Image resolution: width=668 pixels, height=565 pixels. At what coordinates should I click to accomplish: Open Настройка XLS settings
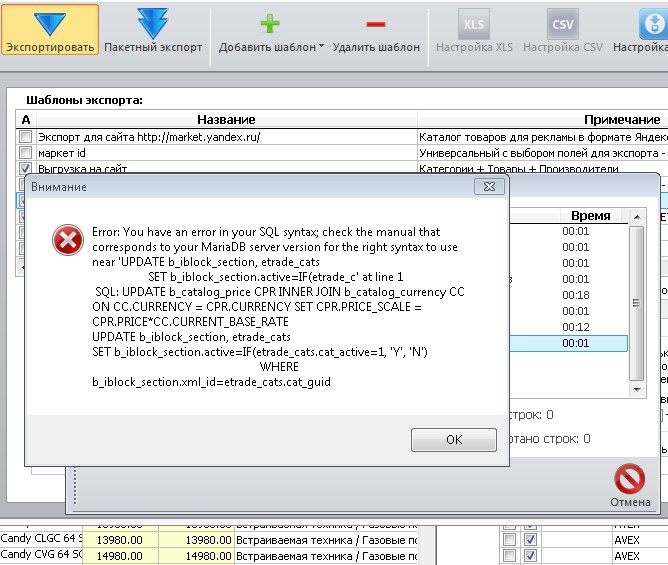[474, 29]
